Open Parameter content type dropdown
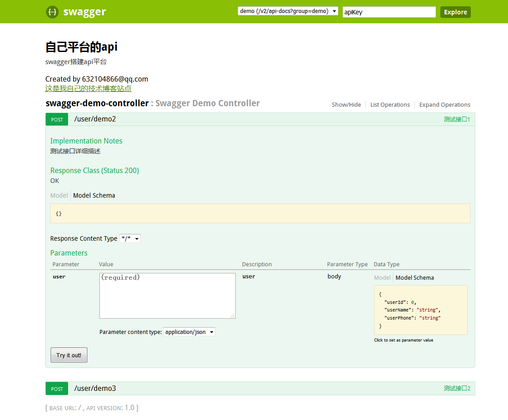 [x=189, y=332]
